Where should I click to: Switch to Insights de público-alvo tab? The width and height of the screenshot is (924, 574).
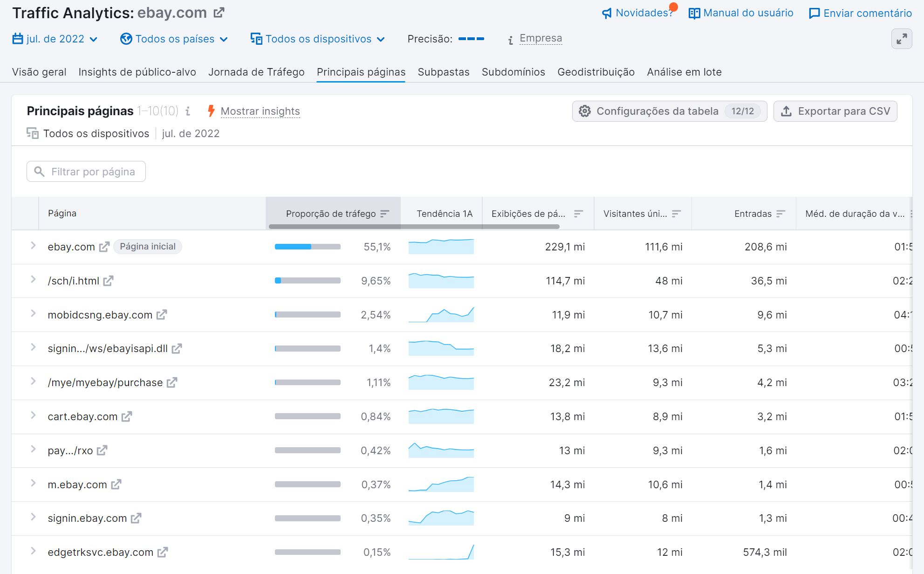(x=137, y=72)
